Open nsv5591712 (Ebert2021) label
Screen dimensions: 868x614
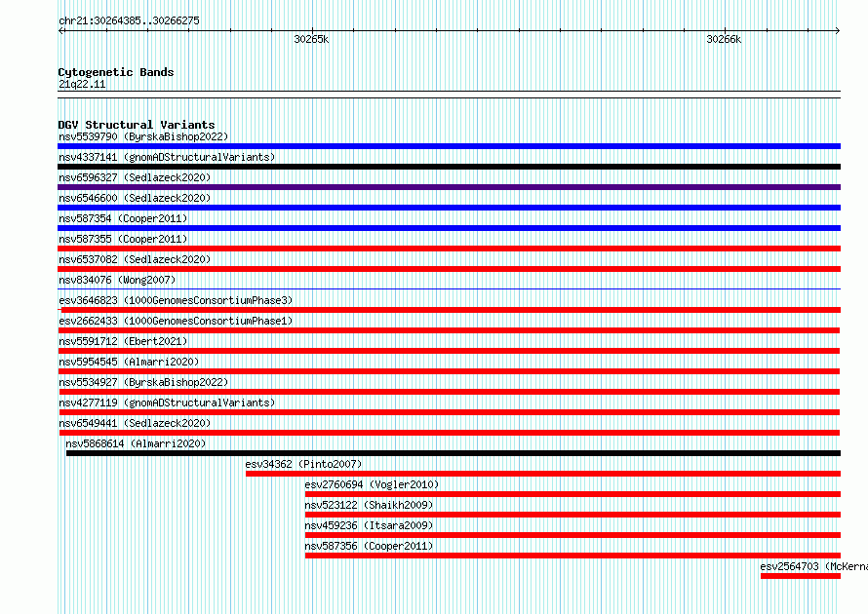tap(123, 341)
